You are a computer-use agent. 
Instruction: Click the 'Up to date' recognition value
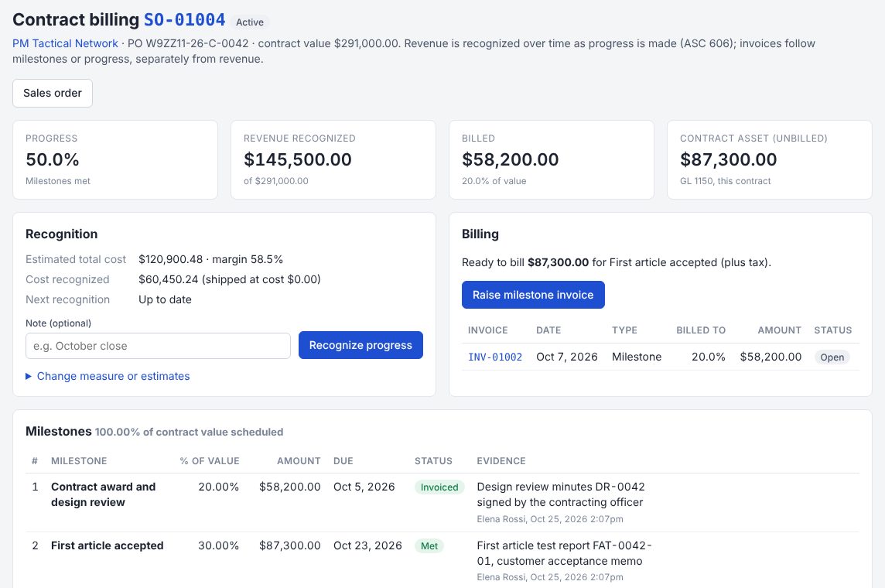(165, 299)
